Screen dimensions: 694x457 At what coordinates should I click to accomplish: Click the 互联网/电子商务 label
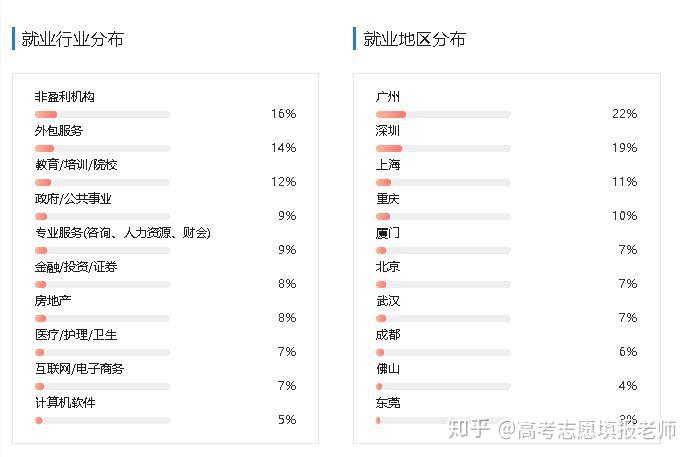[80, 369]
